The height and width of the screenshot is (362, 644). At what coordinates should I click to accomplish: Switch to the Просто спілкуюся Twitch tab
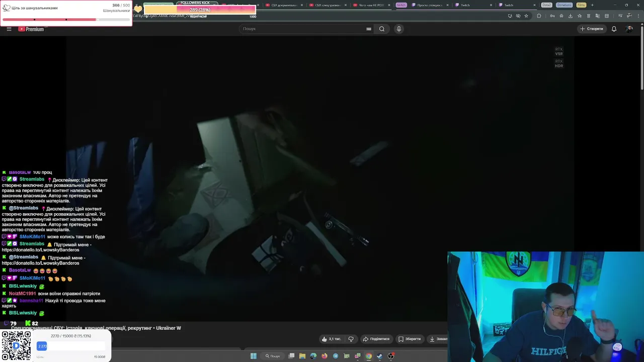click(429, 5)
